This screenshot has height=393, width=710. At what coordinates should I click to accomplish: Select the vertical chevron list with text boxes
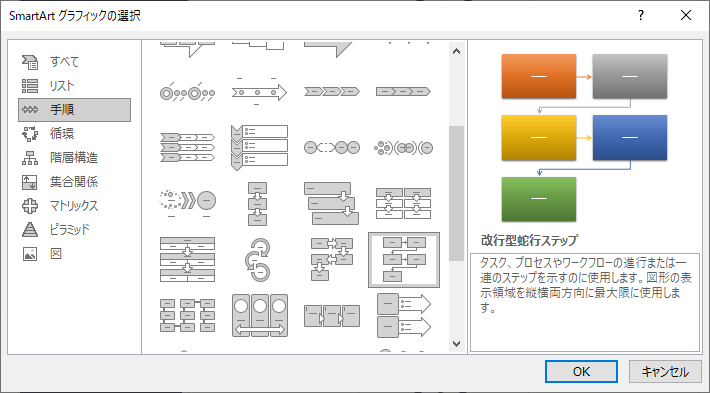(x=259, y=148)
